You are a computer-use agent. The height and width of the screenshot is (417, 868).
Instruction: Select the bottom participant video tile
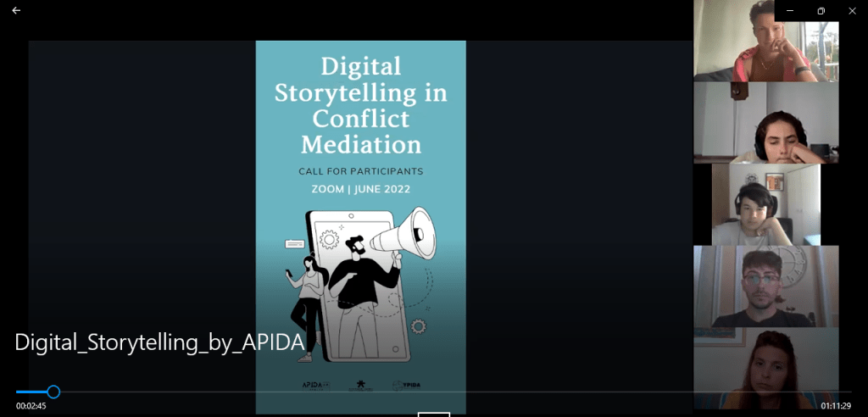765,369
